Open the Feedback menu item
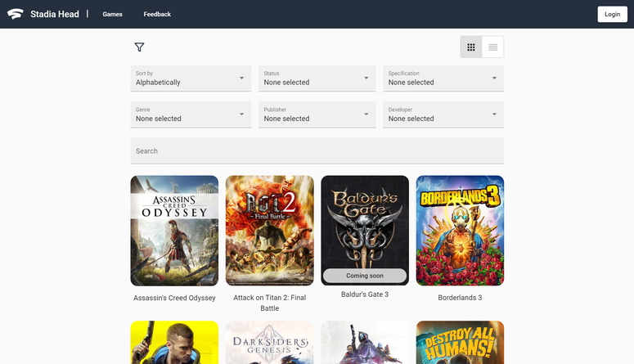634x364 pixels. 157,14
